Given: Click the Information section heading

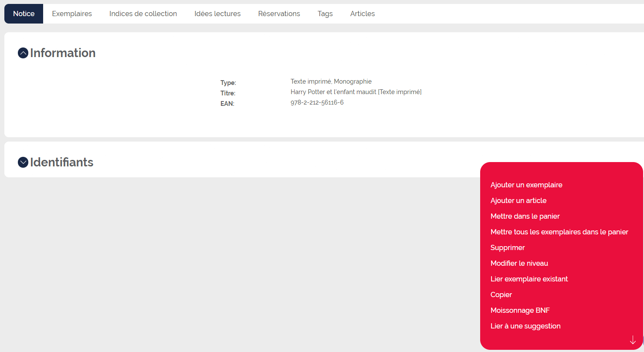Looking at the screenshot, I should [63, 53].
